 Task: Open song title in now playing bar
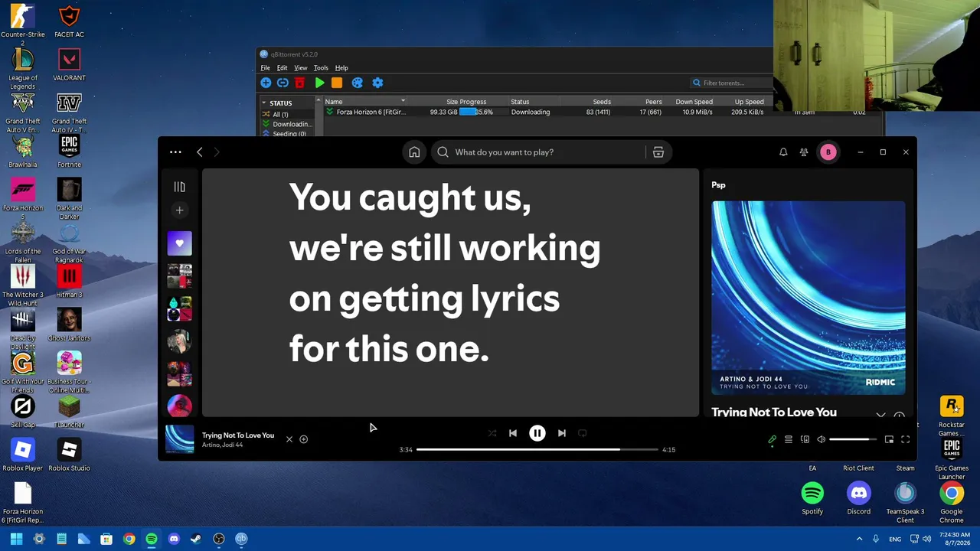[x=238, y=435]
